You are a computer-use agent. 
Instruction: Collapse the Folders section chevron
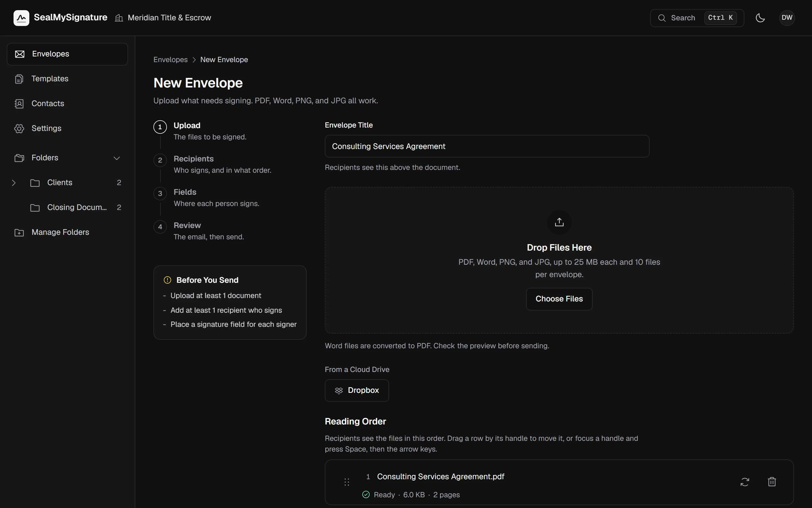(116, 158)
